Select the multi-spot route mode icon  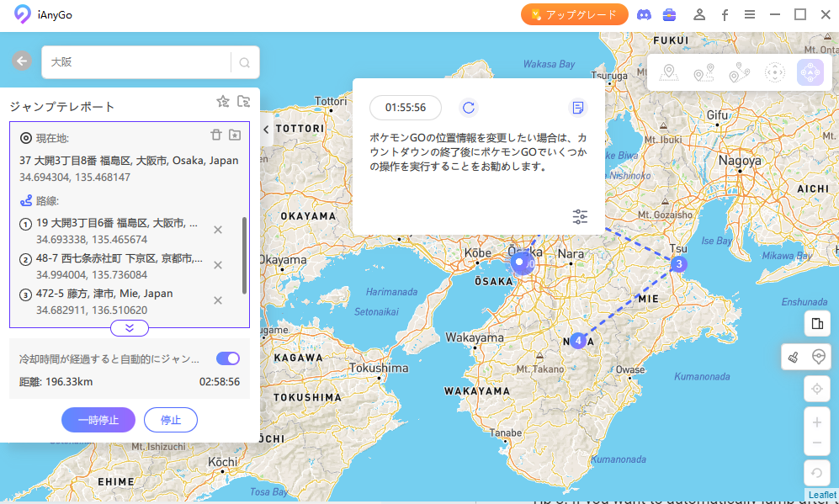click(738, 72)
